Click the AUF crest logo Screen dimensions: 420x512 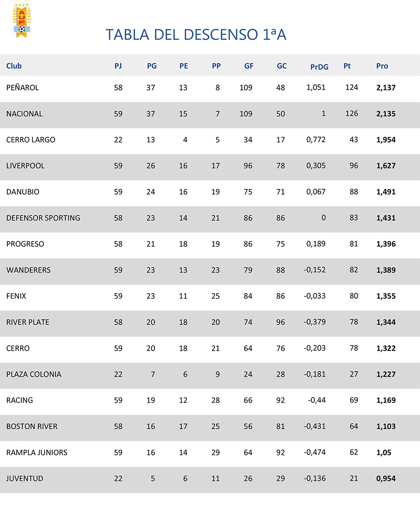pos(21,20)
